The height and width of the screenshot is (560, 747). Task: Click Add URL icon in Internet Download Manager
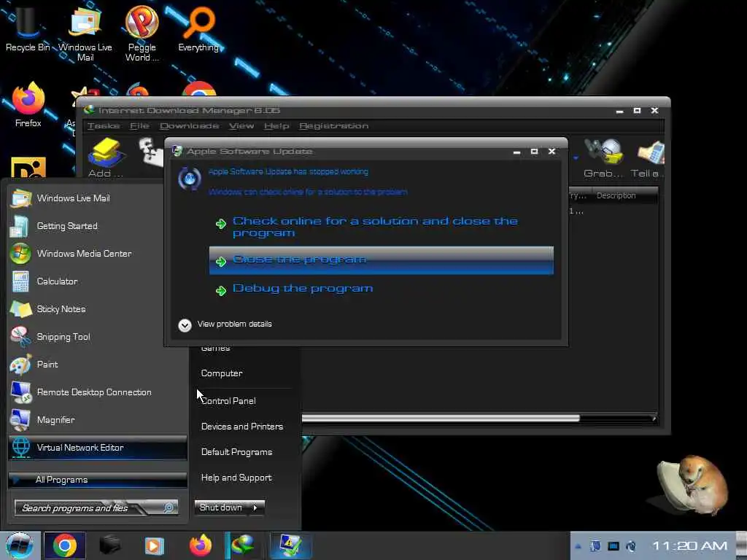coord(105,158)
